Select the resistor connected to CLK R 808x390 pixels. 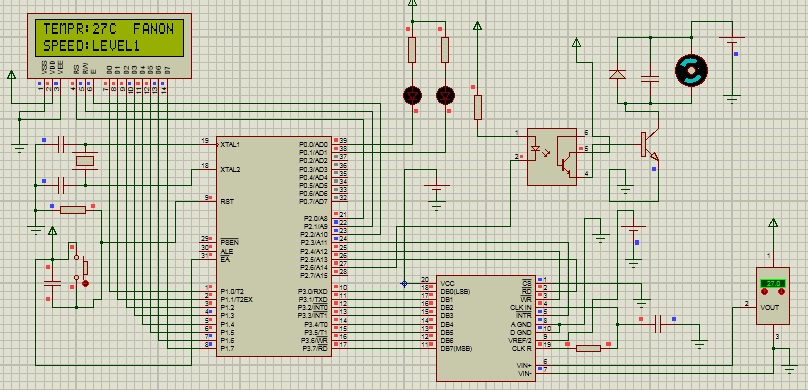click(588, 348)
